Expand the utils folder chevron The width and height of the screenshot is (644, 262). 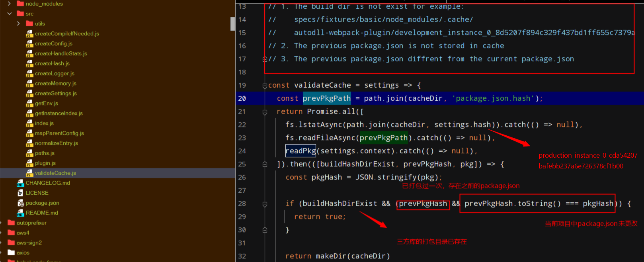coord(18,23)
